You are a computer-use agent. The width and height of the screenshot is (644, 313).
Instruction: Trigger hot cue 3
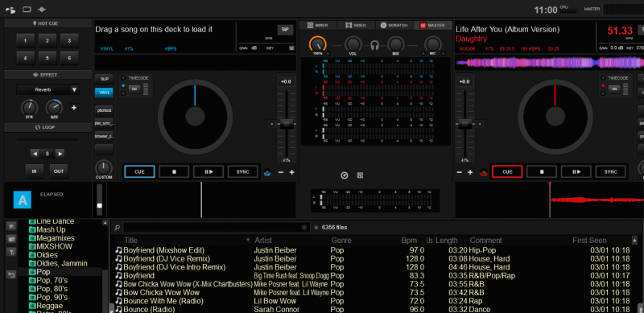click(x=69, y=41)
